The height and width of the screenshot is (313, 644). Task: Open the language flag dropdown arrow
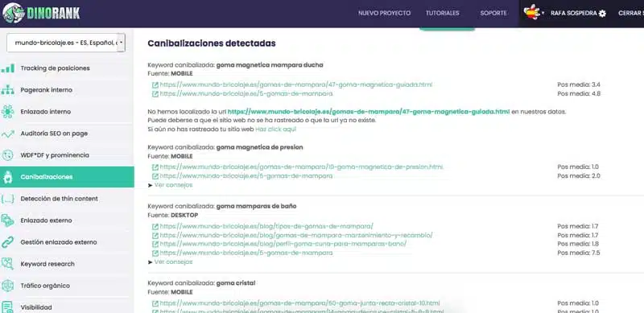click(543, 13)
